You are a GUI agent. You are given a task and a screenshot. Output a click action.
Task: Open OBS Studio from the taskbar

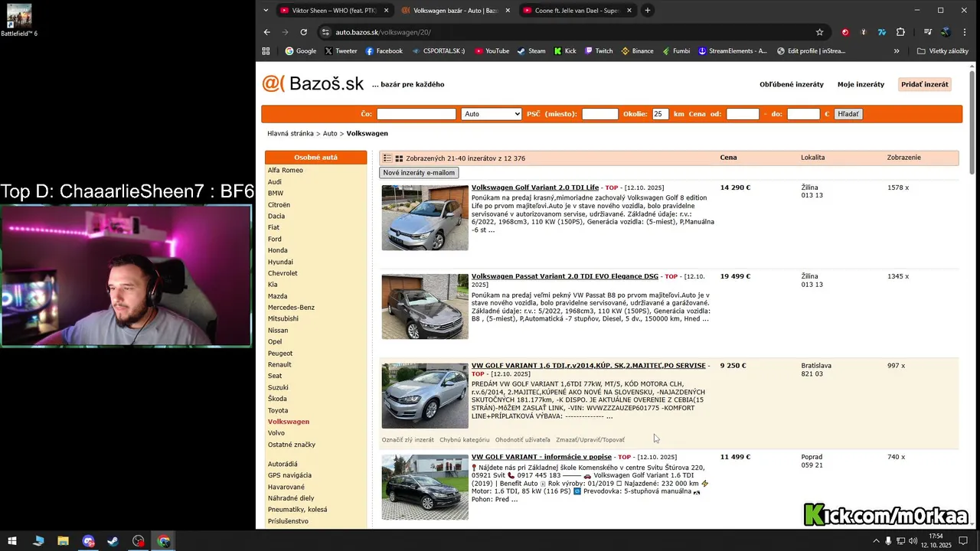(x=138, y=541)
